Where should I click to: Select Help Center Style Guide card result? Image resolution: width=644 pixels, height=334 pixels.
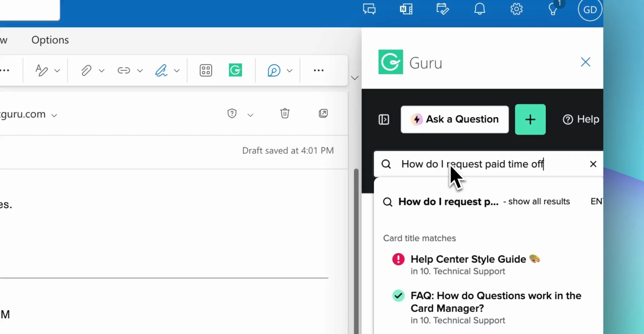pos(468,259)
